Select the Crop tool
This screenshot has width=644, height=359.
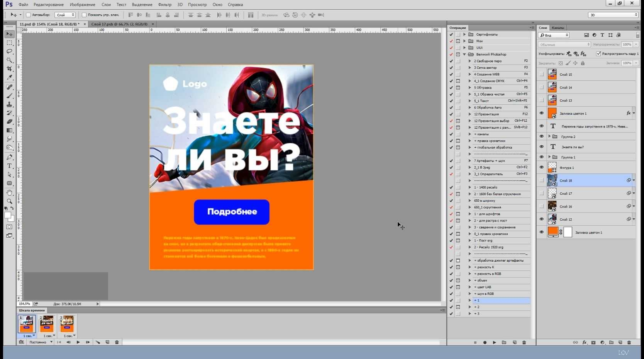pyautogui.click(x=9, y=69)
